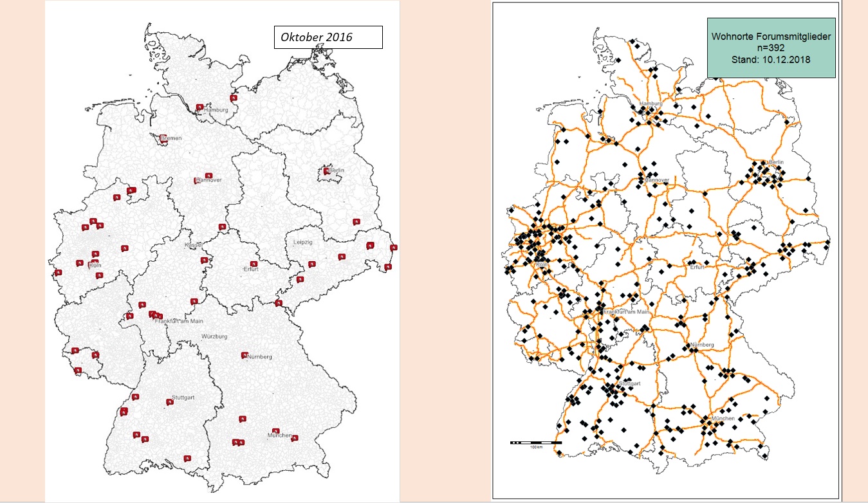Image resolution: width=868 pixels, height=503 pixels.
Task: Select the red marker at Nürnberg
Action: [x=245, y=355]
